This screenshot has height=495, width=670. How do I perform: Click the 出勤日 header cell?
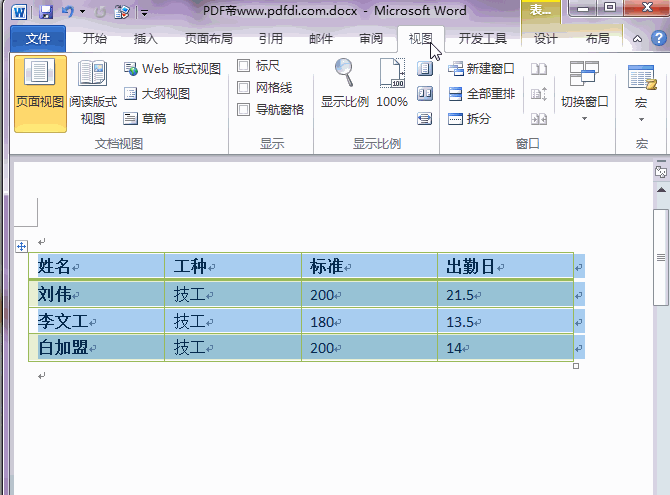pyautogui.click(x=505, y=266)
